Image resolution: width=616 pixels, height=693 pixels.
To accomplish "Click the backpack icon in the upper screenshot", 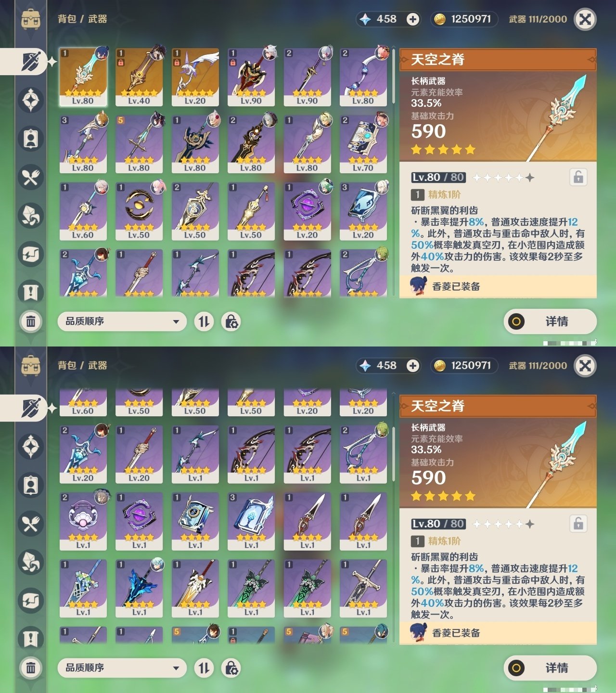I will [x=31, y=19].
